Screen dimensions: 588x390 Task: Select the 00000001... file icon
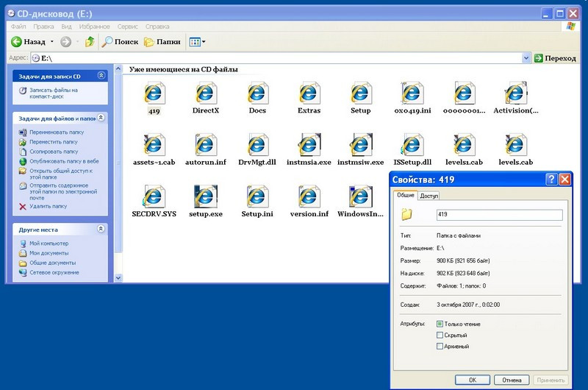464,93
